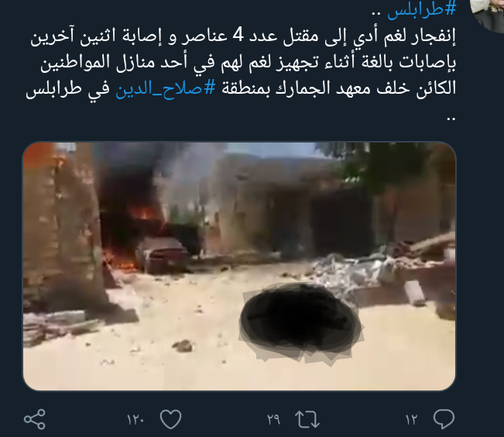
Task: Click the trailing dots under the tweet text
Action: click(451, 119)
